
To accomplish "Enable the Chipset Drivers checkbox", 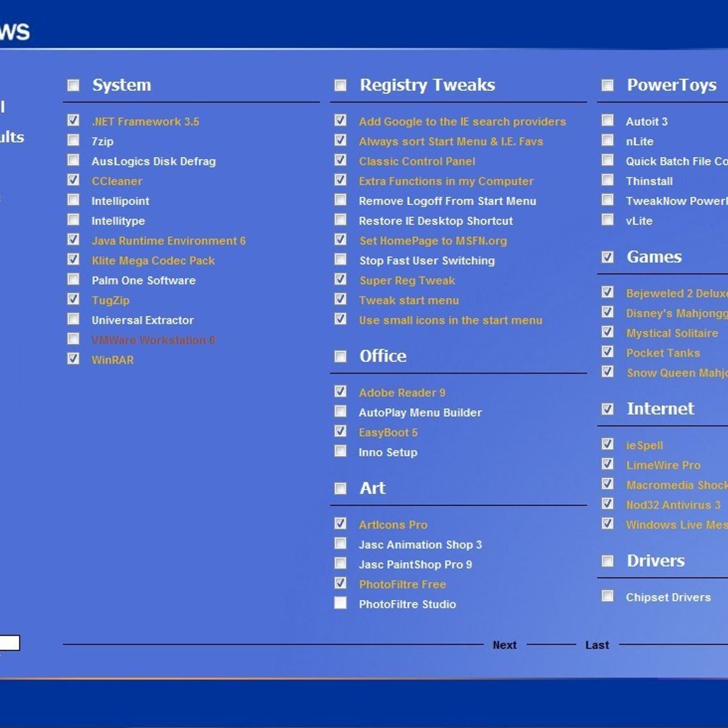I will click(x=607, y=596).
